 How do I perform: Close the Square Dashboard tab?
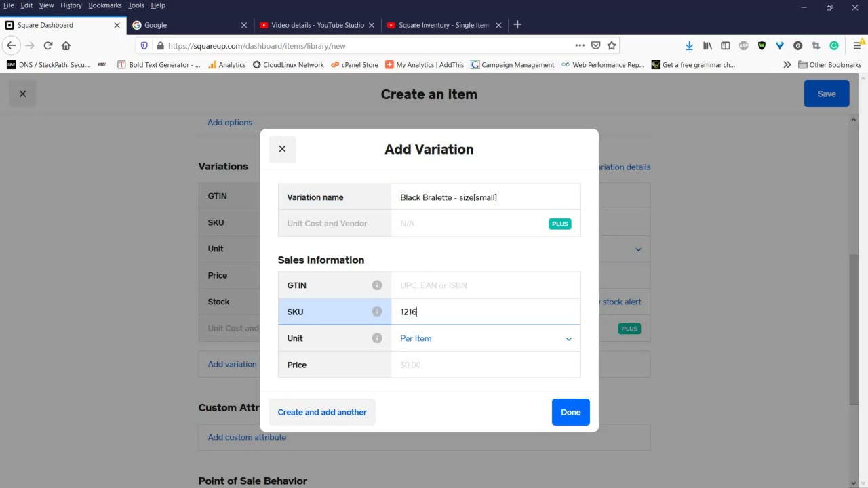(x=117, y=25)
